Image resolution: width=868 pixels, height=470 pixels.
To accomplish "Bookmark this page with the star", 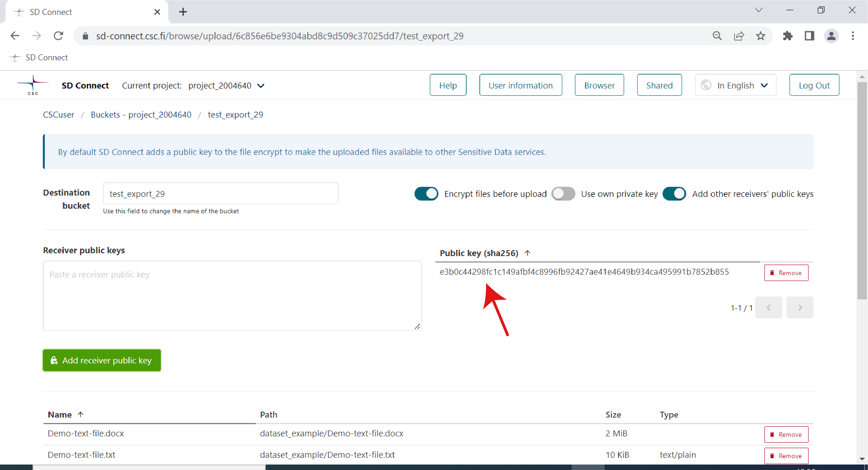I will pyautogui.click(x=760, y=36).
